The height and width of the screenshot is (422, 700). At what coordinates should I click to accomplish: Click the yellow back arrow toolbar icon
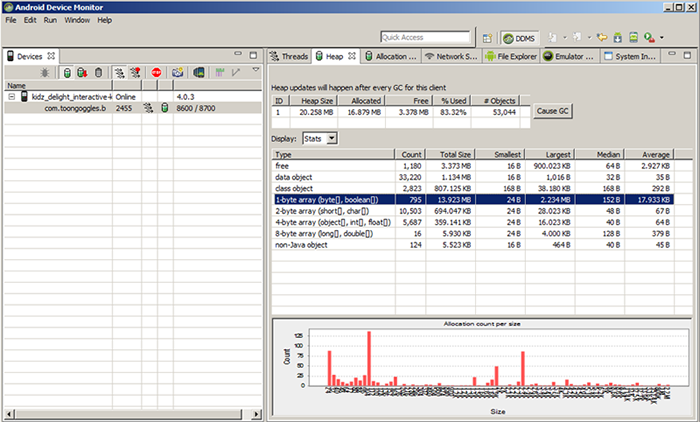(x=602, y=38)
